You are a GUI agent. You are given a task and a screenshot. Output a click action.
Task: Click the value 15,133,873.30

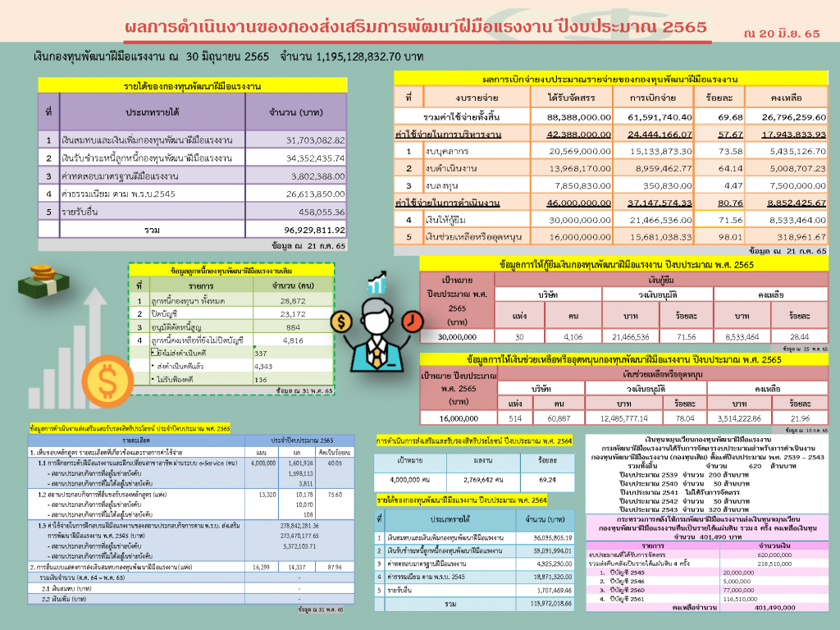(661, 152)
